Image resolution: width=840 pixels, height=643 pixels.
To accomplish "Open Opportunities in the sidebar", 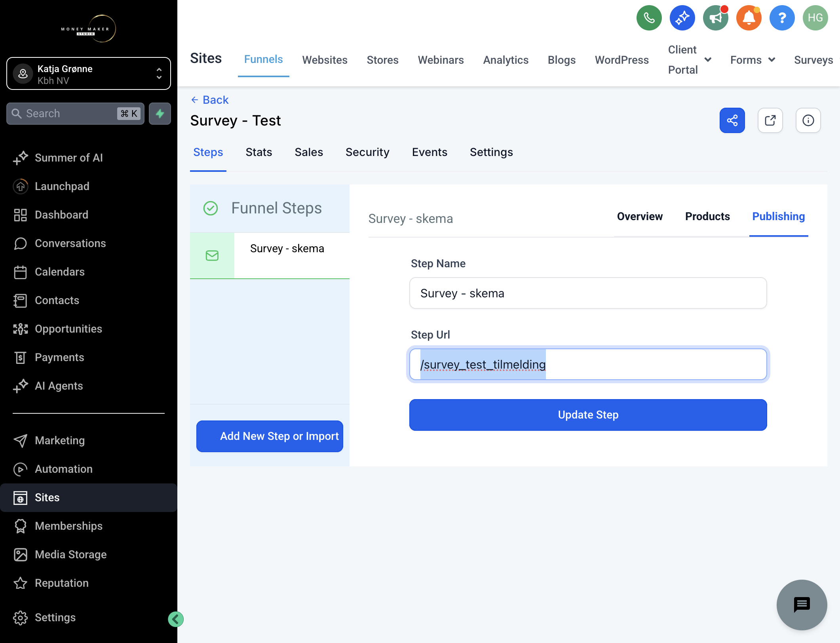I will point(89,329).
